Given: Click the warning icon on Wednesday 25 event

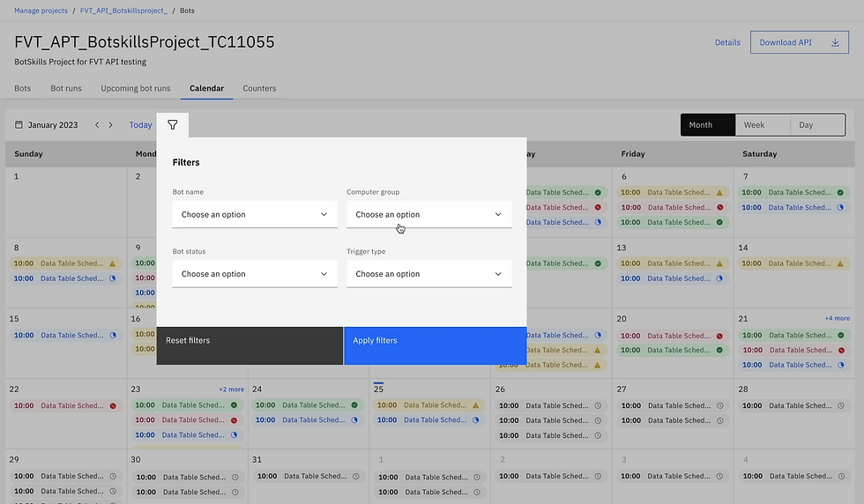Looking at the screenshot, I should point(476,405).
